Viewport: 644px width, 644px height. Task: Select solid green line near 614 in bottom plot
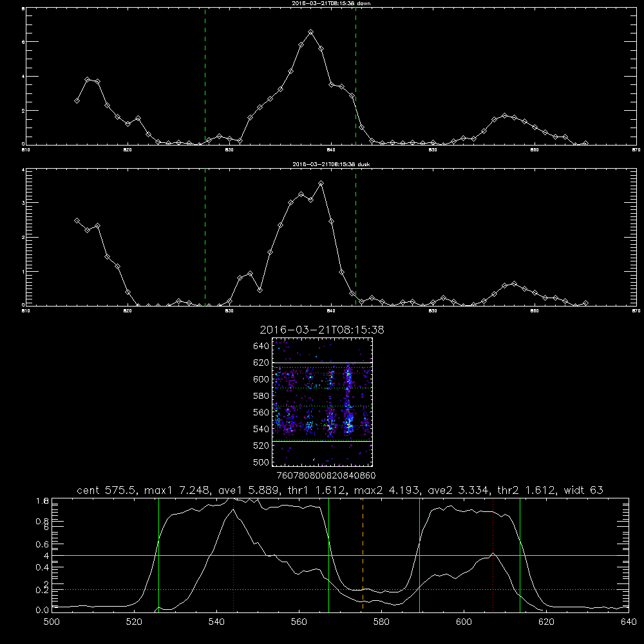pos(520,554)
